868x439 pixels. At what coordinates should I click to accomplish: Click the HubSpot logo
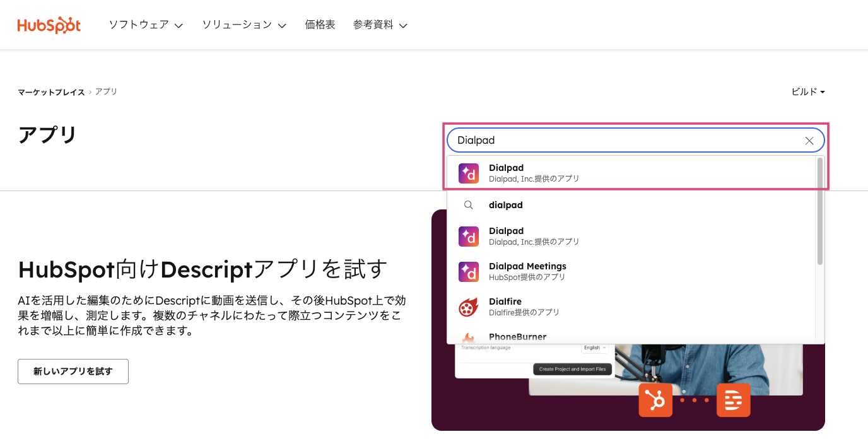(x=49, y=25)
